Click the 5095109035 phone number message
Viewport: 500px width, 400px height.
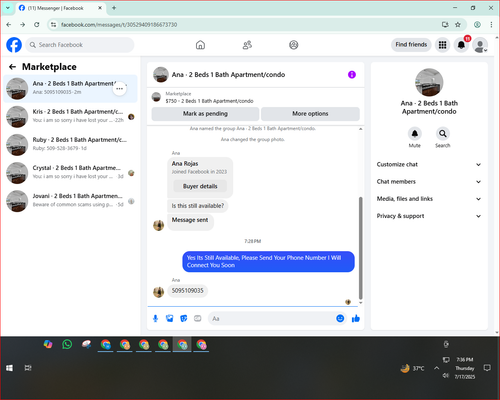coord(187,291)
